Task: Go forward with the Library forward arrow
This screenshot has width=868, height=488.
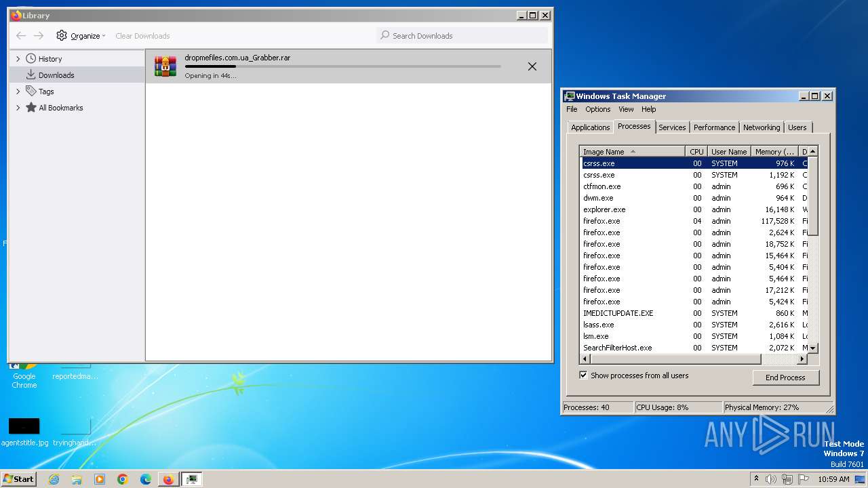Action: [39, 36]
